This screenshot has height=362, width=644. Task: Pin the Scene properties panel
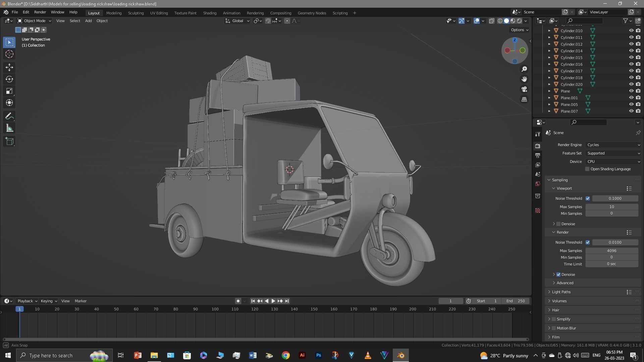638,133
